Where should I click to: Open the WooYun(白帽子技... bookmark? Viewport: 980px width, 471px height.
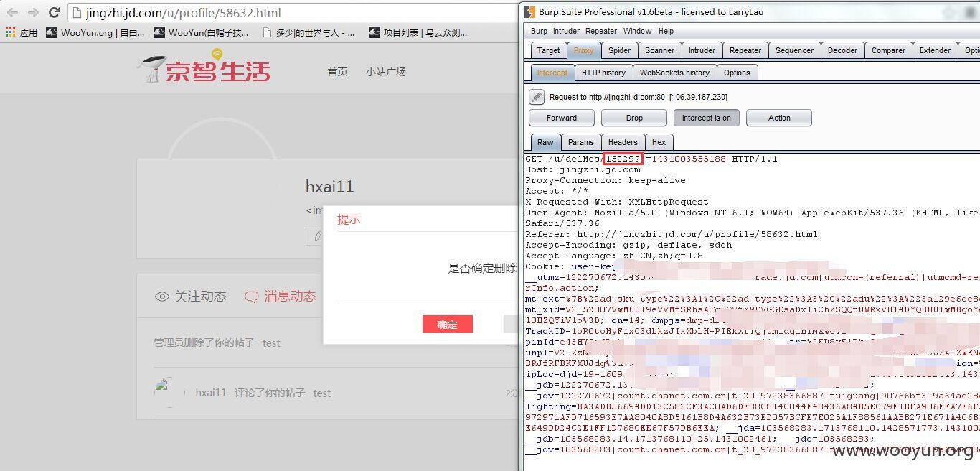202,32
